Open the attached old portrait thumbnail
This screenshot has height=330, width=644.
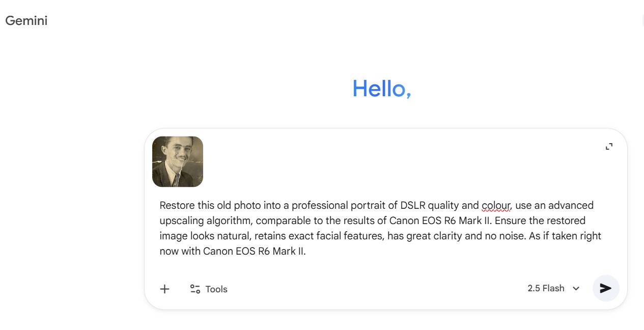click(178, 161)
